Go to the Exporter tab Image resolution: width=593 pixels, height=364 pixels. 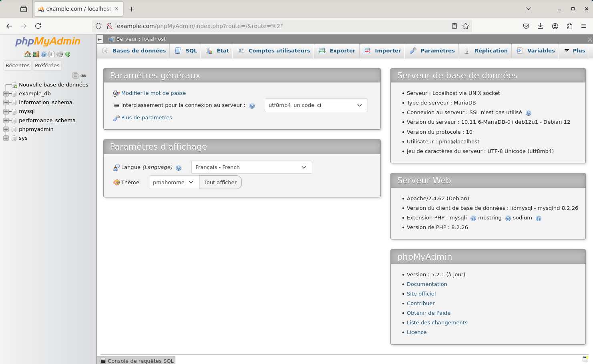(x=337, y=51)
